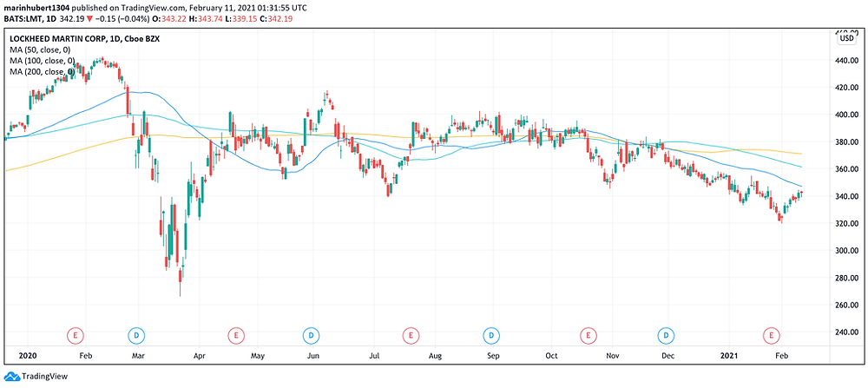868x388 pixels.
Task: Click the Jun label on time axis
Action: coord(313,355)
